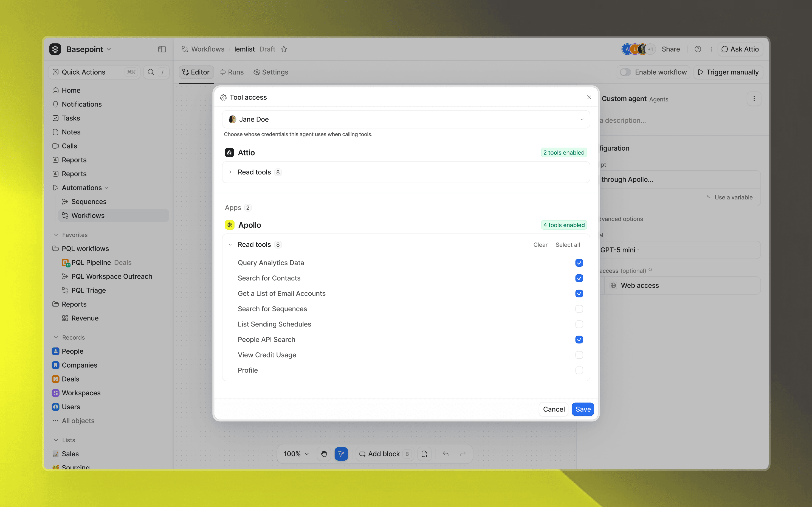Open the search magnifier icon

151,72
